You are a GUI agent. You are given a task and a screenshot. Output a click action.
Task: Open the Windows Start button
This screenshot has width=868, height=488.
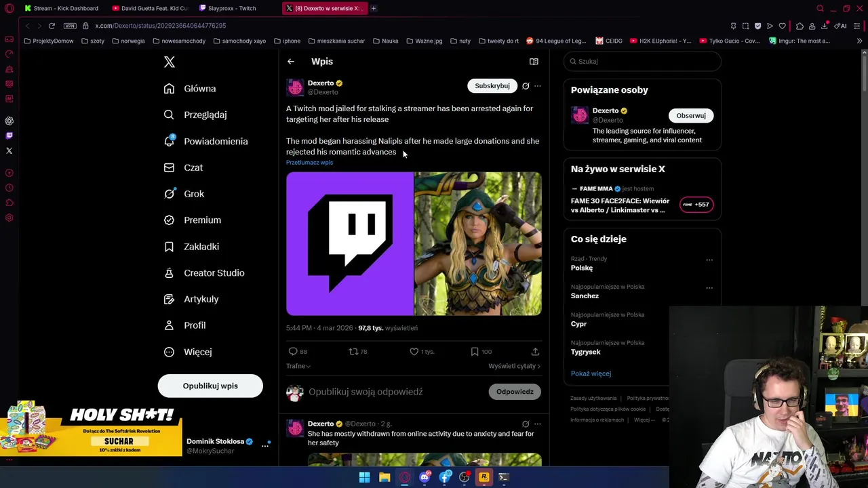pos(364,477)
